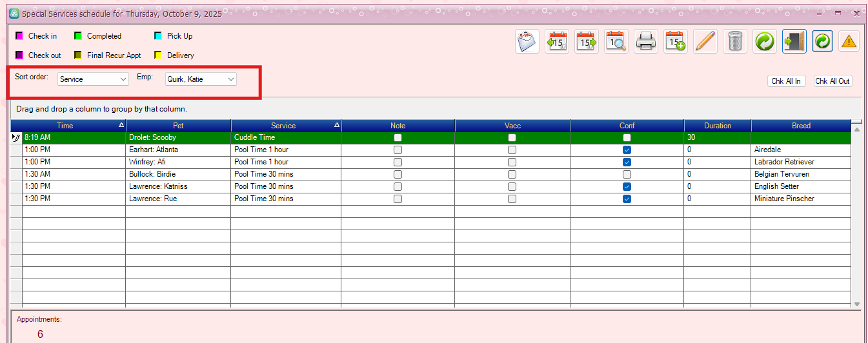Open the Sort order dropdown
Viewport: 868px width, 343px height.
click(x=94, y=79)
